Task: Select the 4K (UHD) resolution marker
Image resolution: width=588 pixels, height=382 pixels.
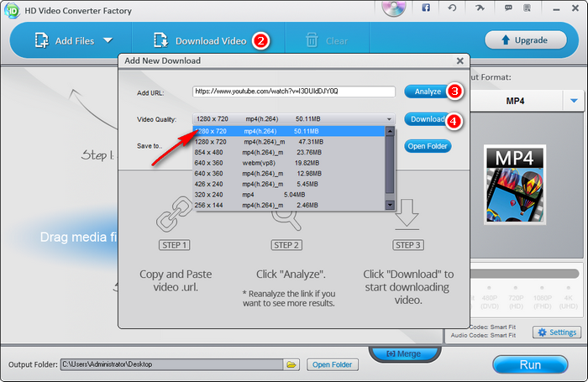Action: (x=568, y=288)
